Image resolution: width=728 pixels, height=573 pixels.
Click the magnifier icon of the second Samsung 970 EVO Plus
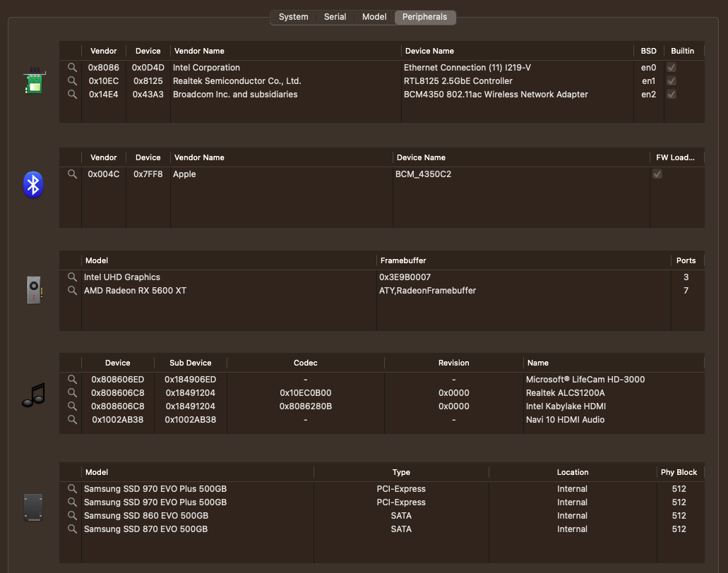coord(72,502)
